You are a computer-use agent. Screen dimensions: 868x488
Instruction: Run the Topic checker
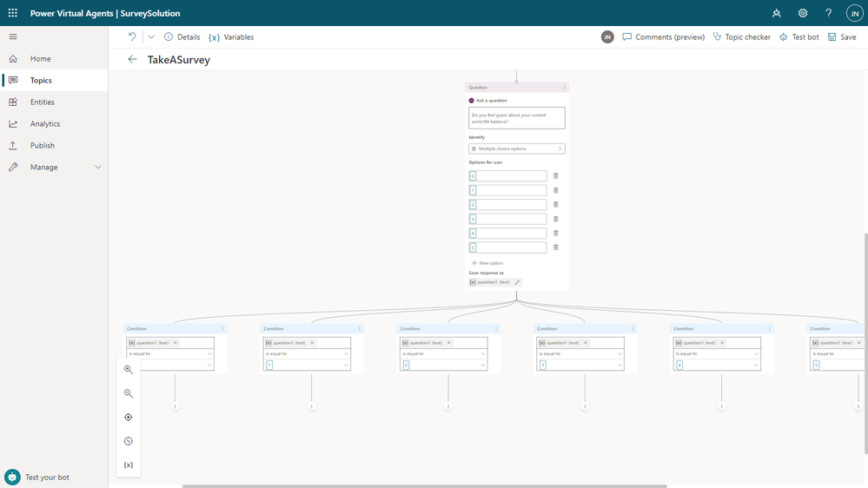[741, 37]
